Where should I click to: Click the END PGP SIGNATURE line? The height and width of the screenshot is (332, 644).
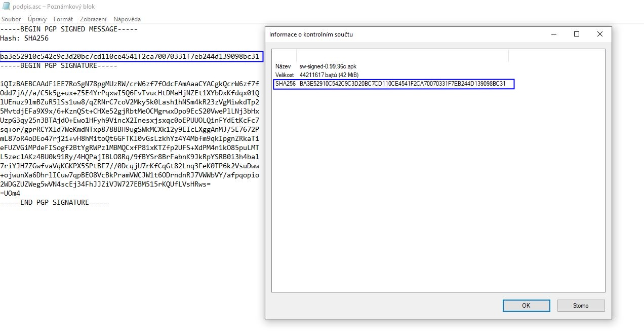tap(55, 202)
